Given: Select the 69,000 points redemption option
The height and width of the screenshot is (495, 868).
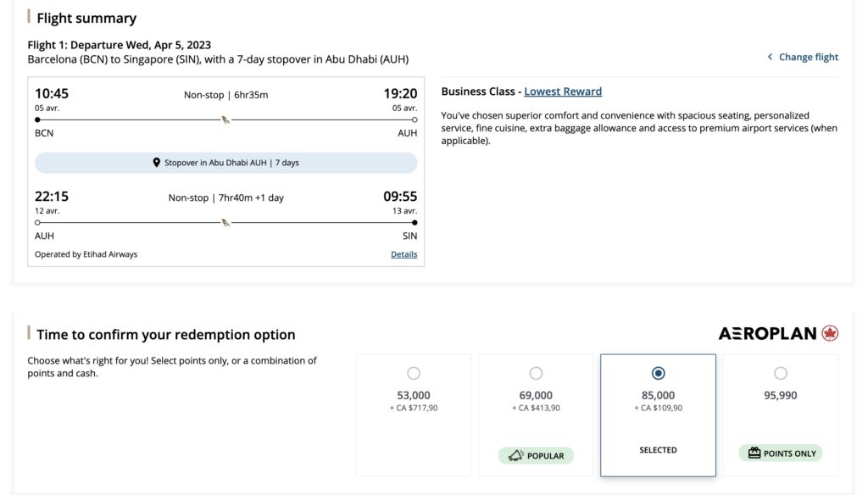Looking at the screenshot, I should (536, 372).
